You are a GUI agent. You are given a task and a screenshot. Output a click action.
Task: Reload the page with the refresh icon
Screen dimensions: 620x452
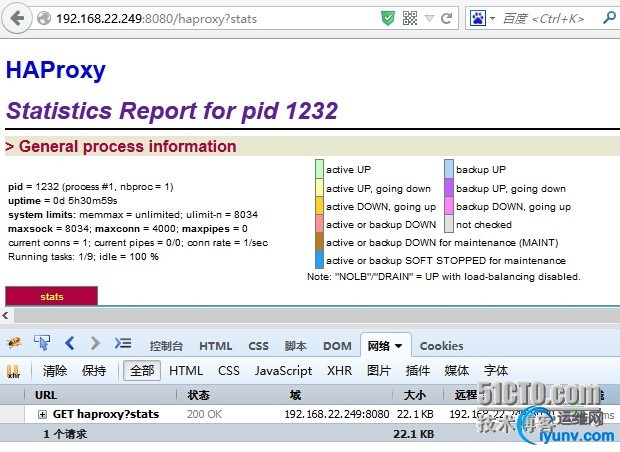(x=447, y=18)
